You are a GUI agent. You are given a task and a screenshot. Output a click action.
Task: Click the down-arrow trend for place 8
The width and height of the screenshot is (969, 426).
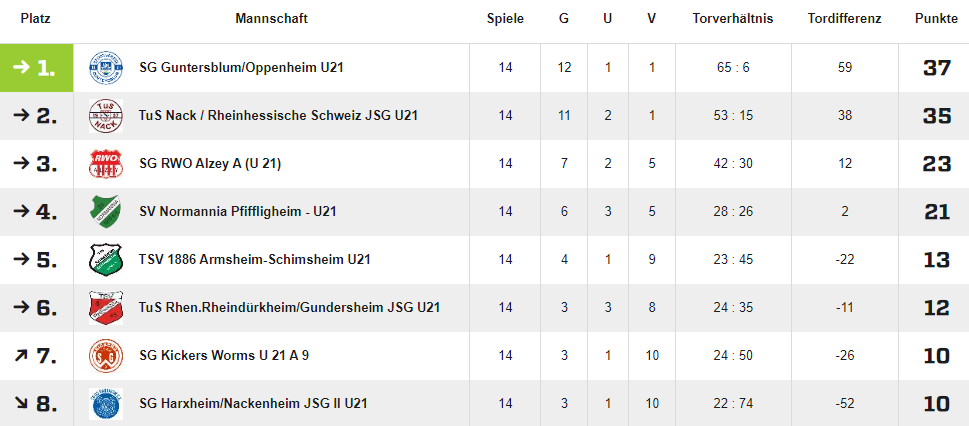tap(20, 403)
